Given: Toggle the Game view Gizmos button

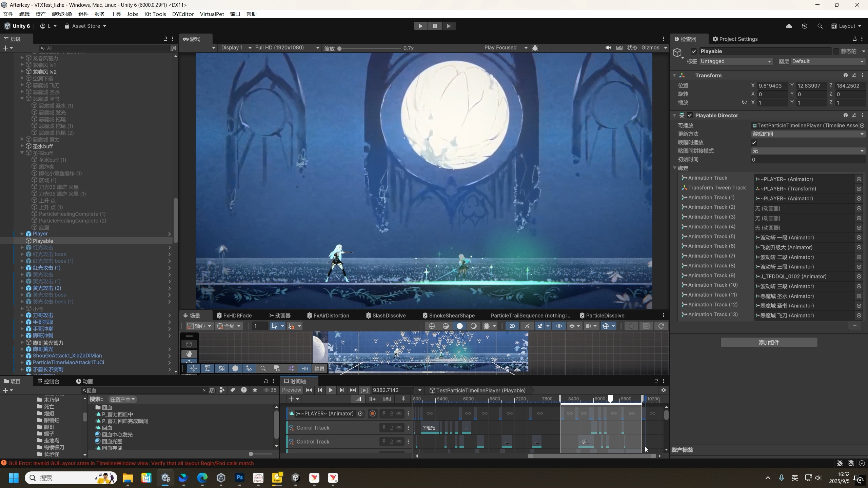Looking at the screenshot, I should point(650,48).
